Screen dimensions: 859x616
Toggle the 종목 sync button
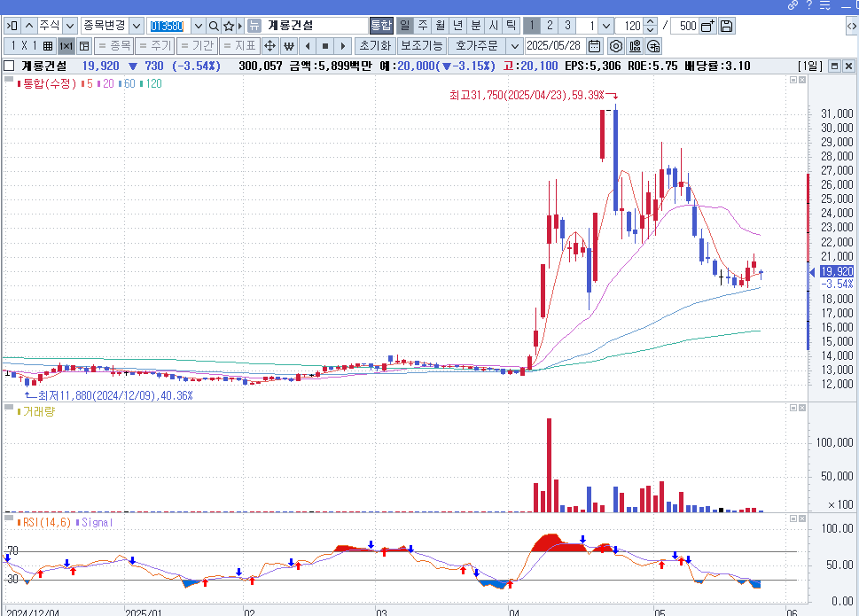click(113, 45)
